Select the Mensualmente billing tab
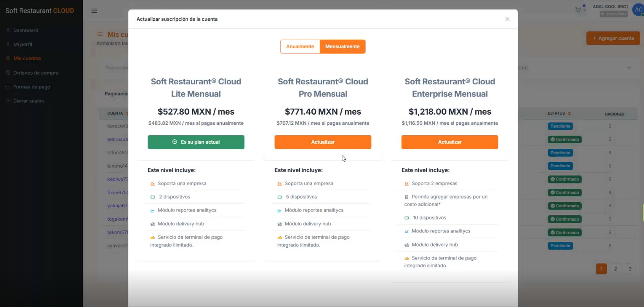The image size is (644, 307). pos(342,46)
